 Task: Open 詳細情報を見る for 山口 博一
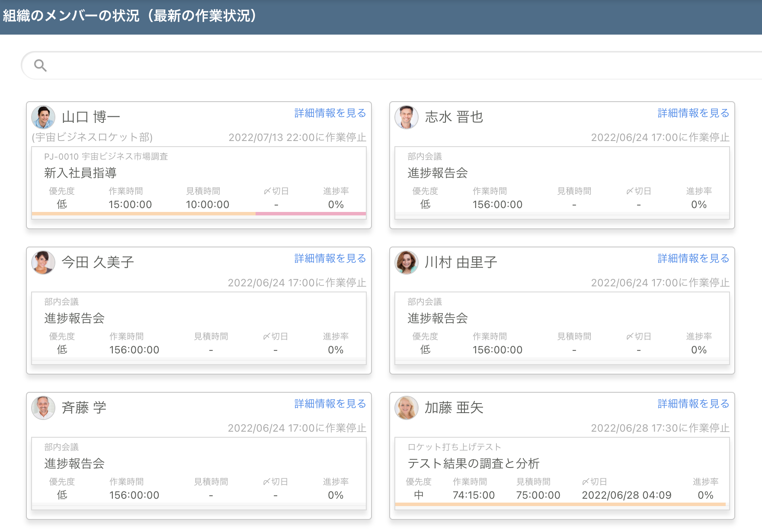click(330, 113)
